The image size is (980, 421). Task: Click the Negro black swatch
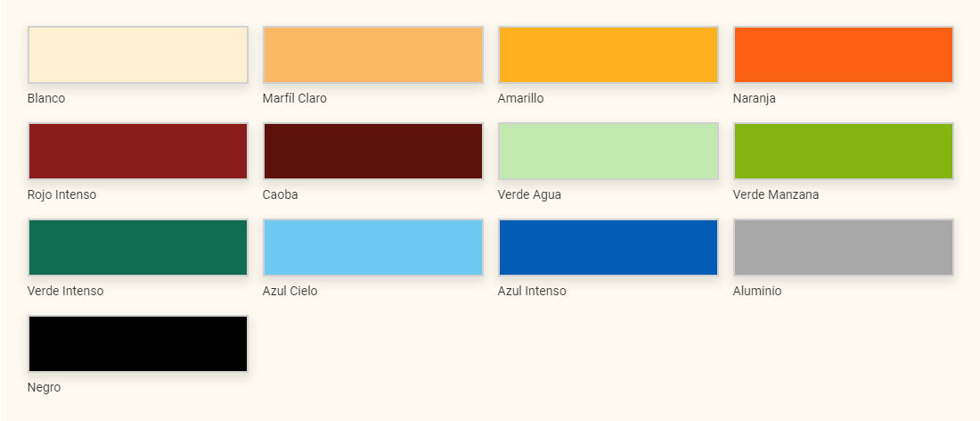pyautogui.click(x=138, y=344)
